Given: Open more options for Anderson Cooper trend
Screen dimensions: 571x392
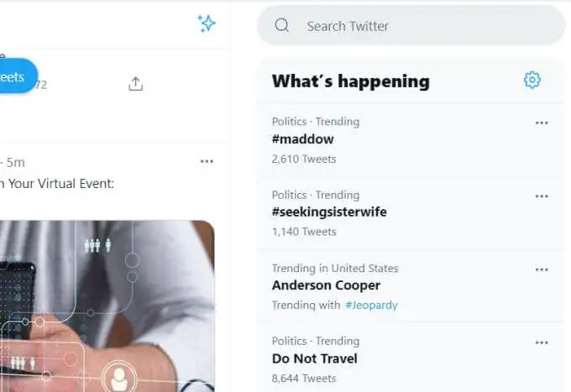Looking at the screenshot, I should pyautogui.click(x=542, y=269).
